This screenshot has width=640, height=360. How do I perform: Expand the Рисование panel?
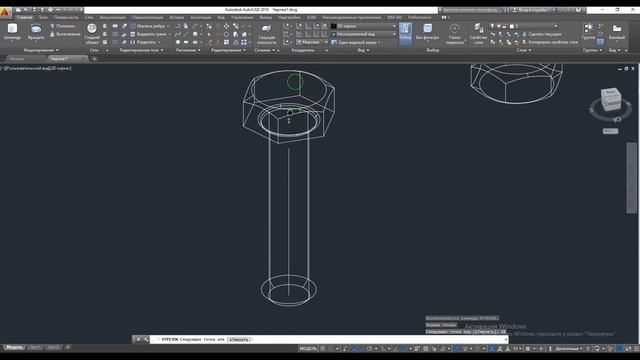pyautogui.click(x=188, y=50)
